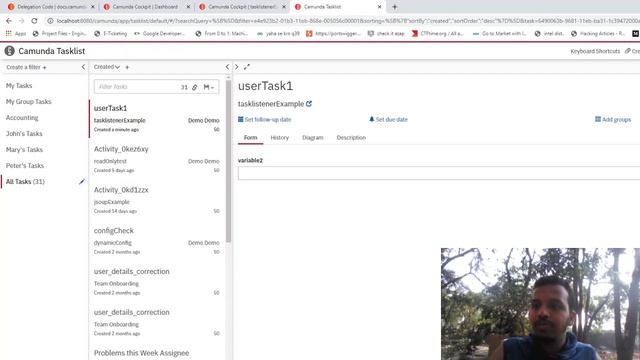Open Google Developer bookmark

tap(159, 33)
